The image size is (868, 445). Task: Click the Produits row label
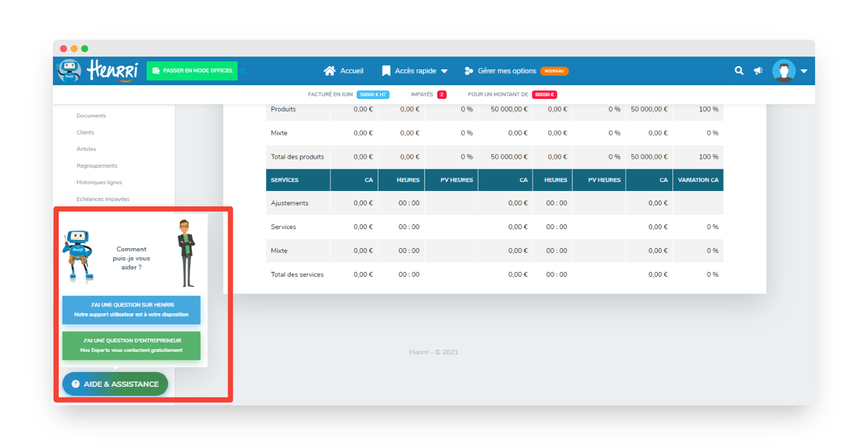pyautogui.click(x=283, y=109)
